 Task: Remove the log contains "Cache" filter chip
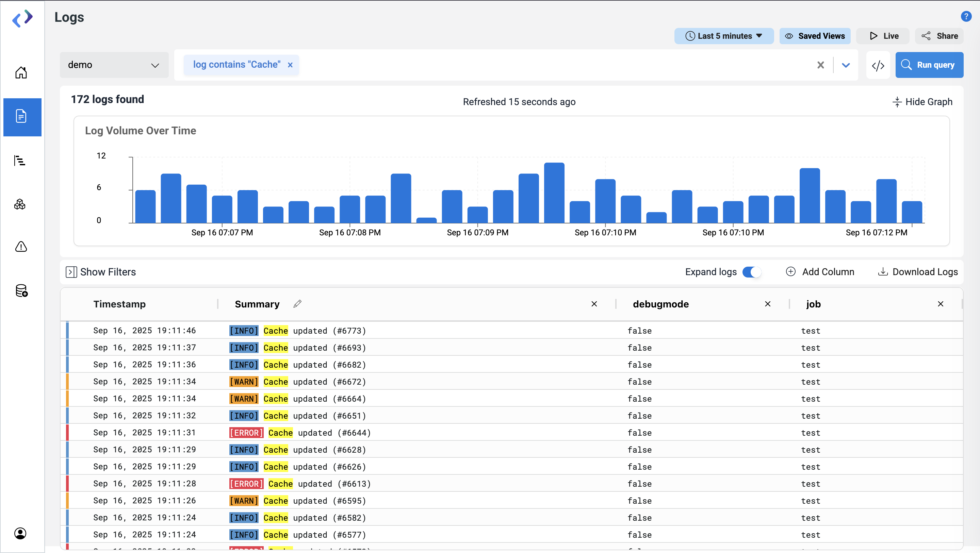point(290,65)
